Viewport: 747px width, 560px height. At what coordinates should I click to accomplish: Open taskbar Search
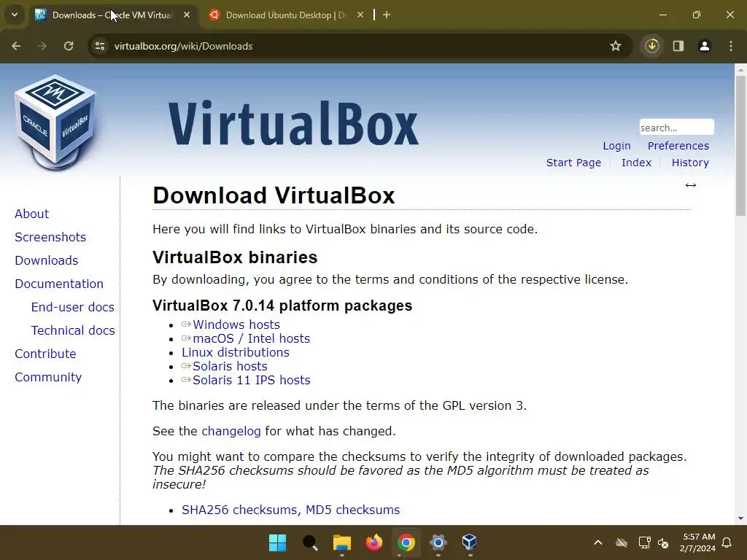[309, 542]
